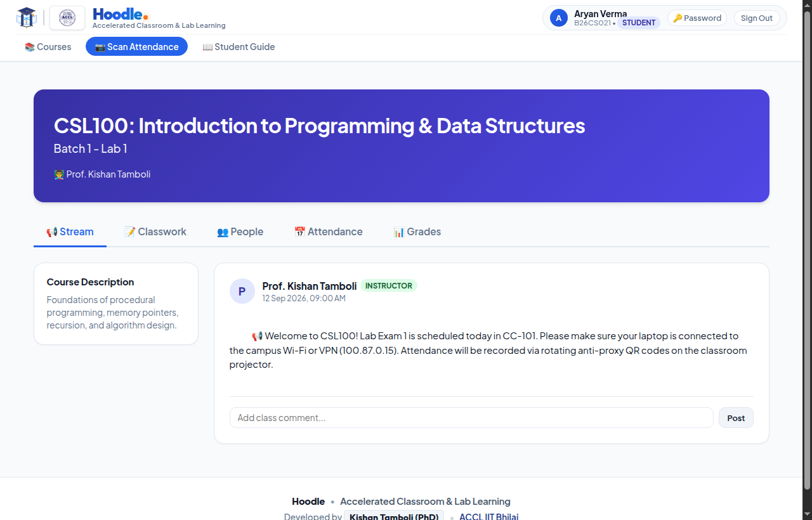Click the key icon on Password button
The image size is (812, 520).
pos(678,18)
